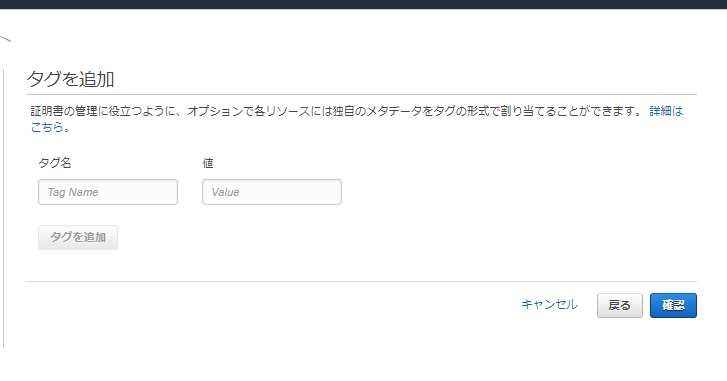Select the タグ名 field label

tap(55, 163)
